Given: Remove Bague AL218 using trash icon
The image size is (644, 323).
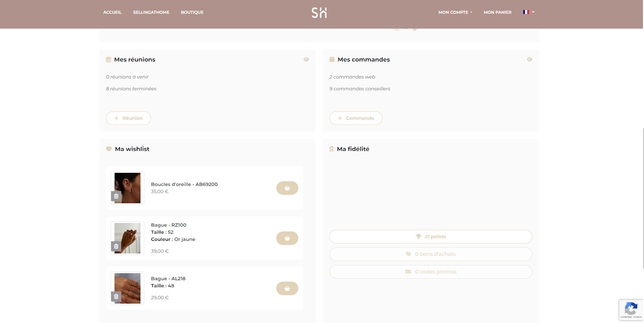Looking at the screenshot, I should (x=116, y=297).
